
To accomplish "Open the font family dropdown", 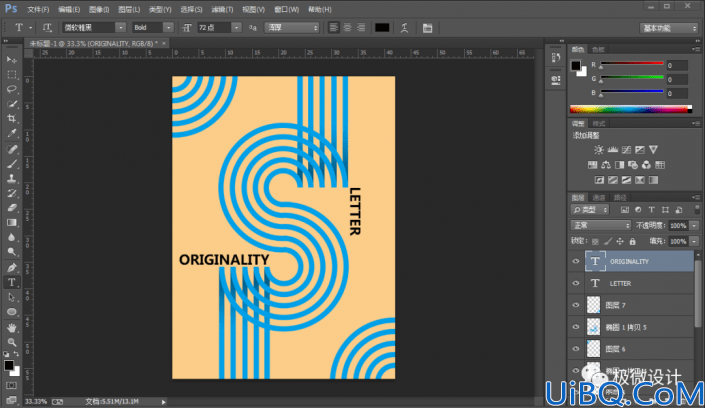I will pos(120,28).
